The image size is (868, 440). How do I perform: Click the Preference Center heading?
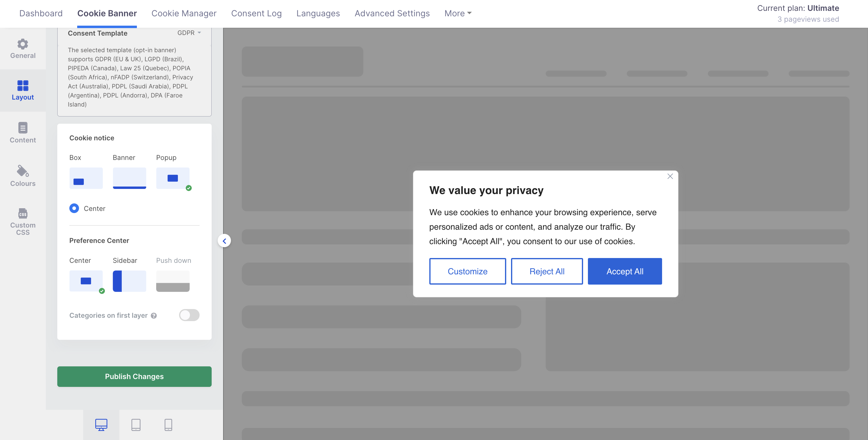99,241
